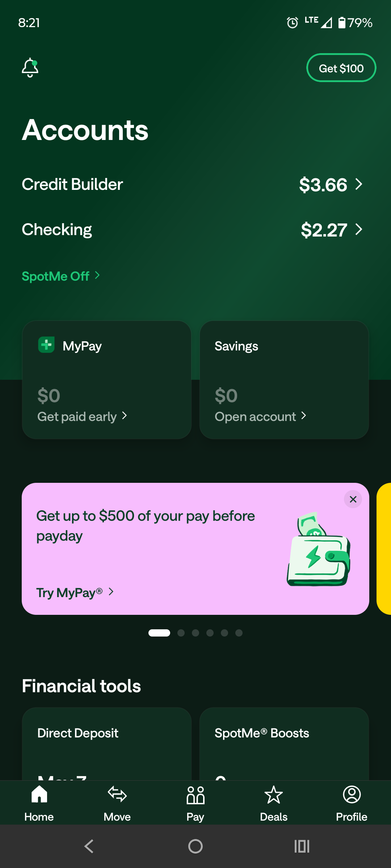391x868 pixels.
Task: Switch to the Move tab
Action: 117,804
